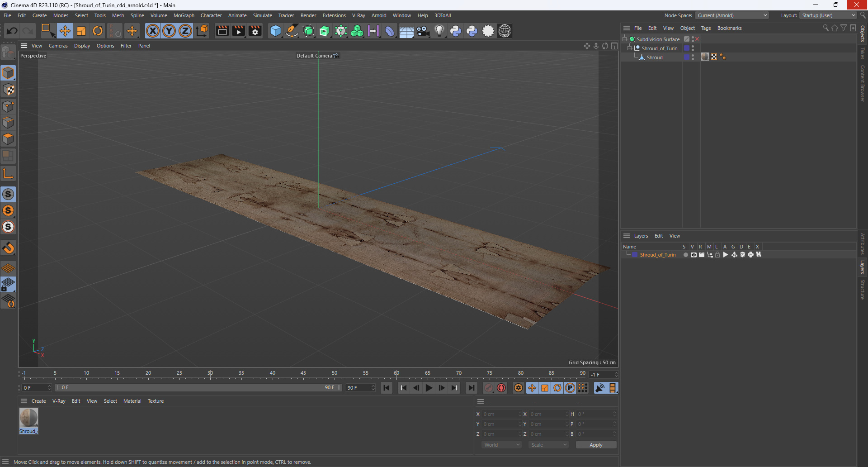Open the Layout Startup dropdown

[x=828, y=15]
